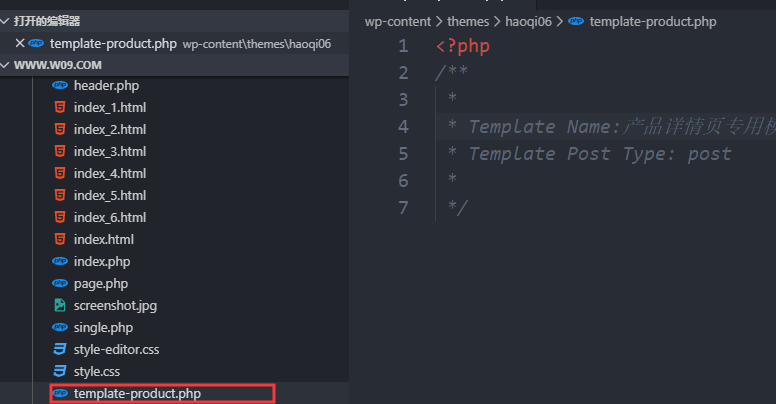
Task: Click the PHP icon next to single.php
Action: tap(59, 328)
